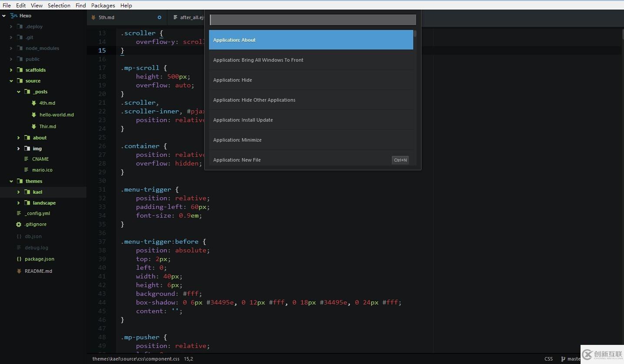The height and width of the screenshot is (364, 624).
Task: Click the component.css file path in status bar
Action: coord(136,359)
